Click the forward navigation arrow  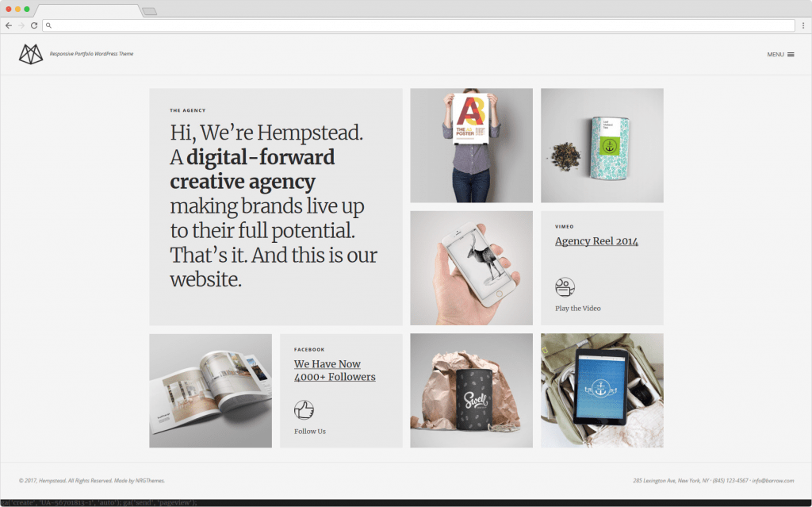(21, 25)
